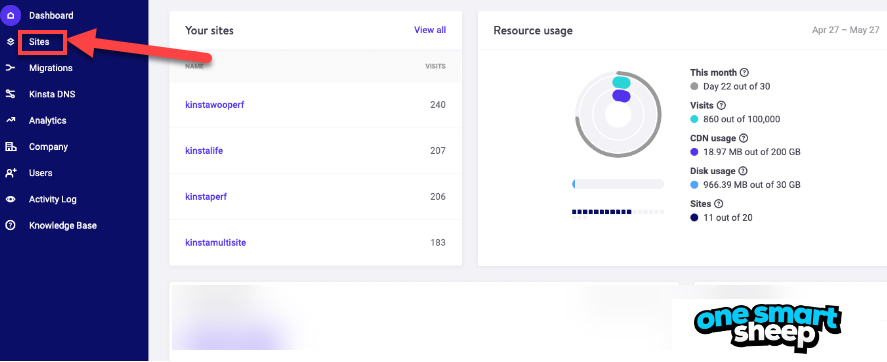887x362 pixels.
Task: Click help icon next to CDN usage
Action: (744, 138)
